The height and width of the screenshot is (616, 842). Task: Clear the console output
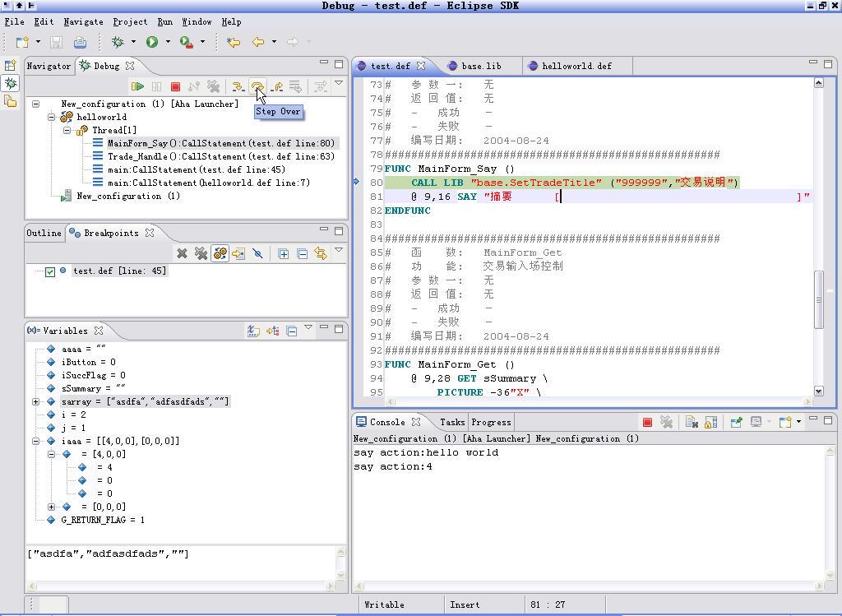(x=692, y=422)
